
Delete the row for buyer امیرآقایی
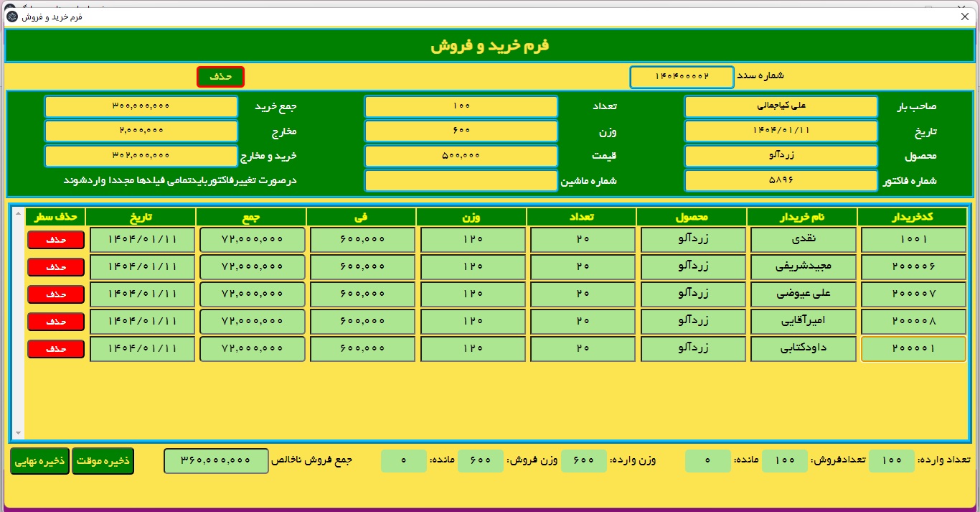click(56, 322)
